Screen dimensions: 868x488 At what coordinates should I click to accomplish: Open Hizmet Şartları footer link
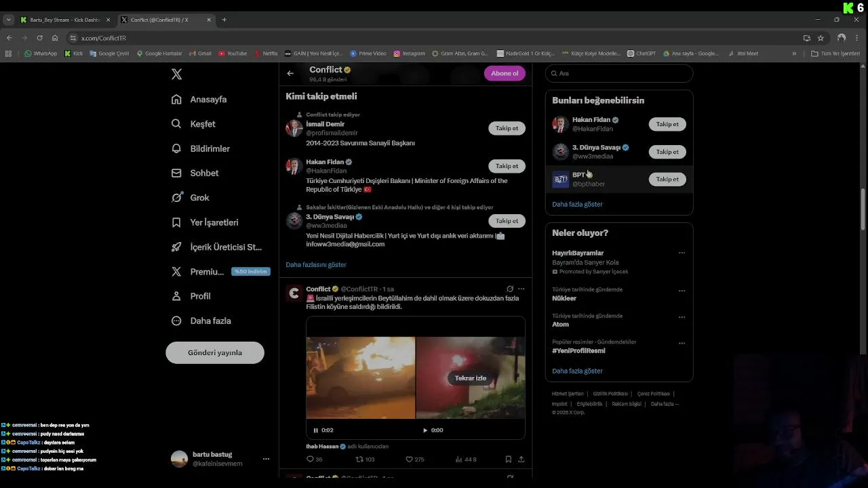[568, 394]
